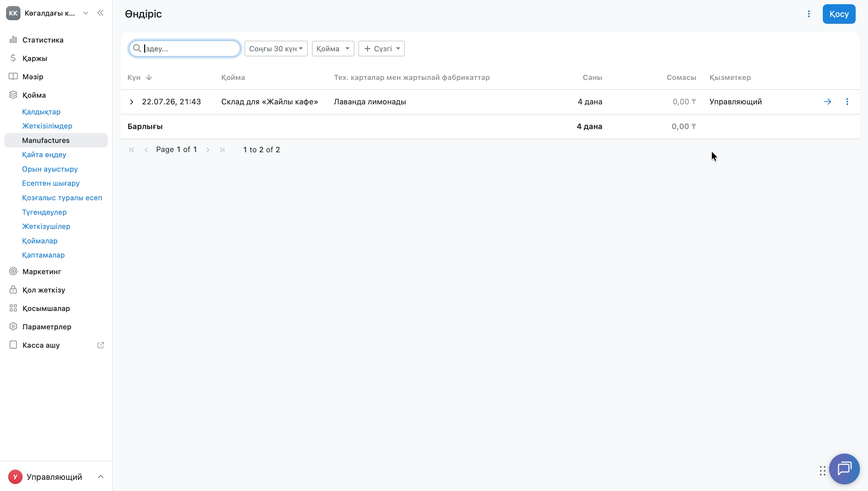Expand the 22.07.26 production row
This screenshot has height=491, width=868.
[x=131, y=102]
